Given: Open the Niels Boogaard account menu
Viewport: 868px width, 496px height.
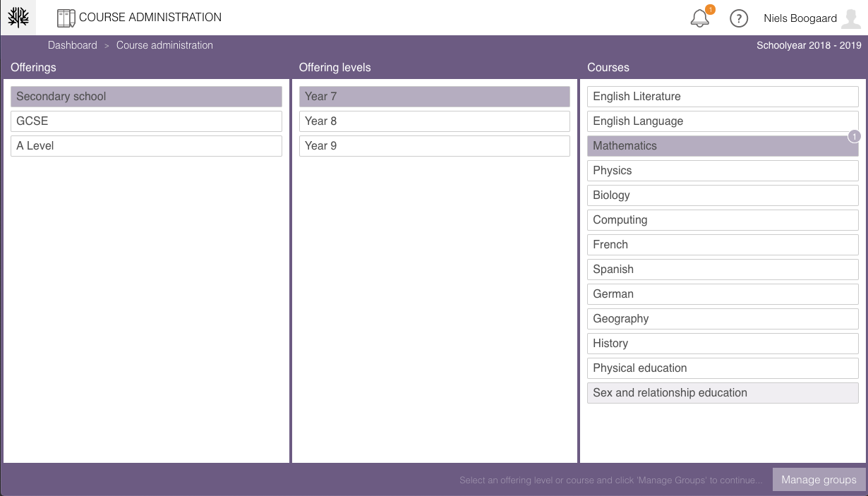Looking at the screenshot, I should (800, 18).
